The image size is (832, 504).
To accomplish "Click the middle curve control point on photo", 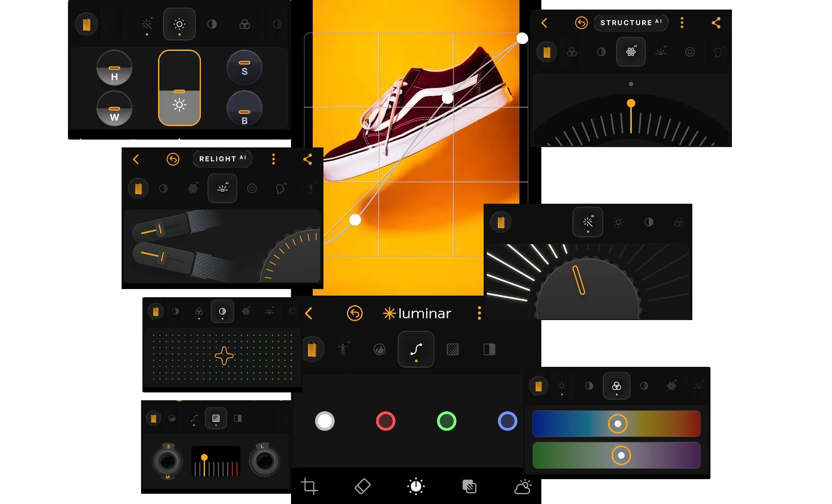I will (447, 98).
